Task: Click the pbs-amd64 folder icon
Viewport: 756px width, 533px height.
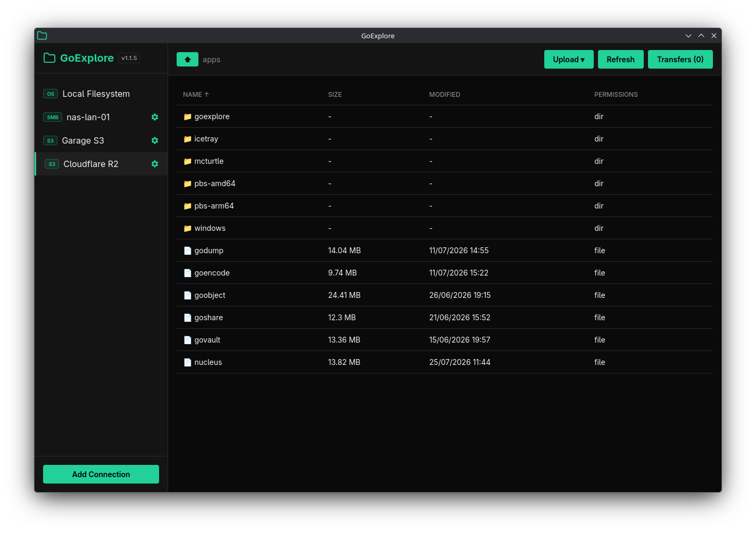Action: click(187, 184)
